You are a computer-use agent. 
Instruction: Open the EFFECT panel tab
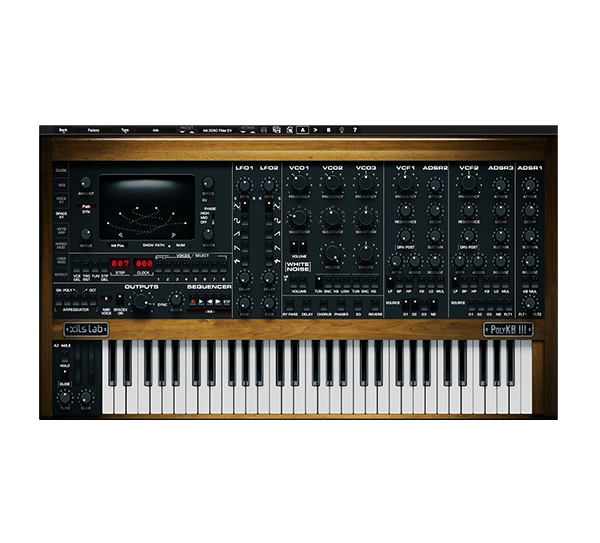pyautogui.click(x=61, y=275)
